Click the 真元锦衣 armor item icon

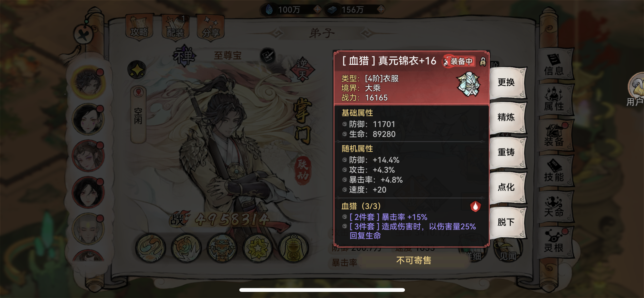[469, 84]
